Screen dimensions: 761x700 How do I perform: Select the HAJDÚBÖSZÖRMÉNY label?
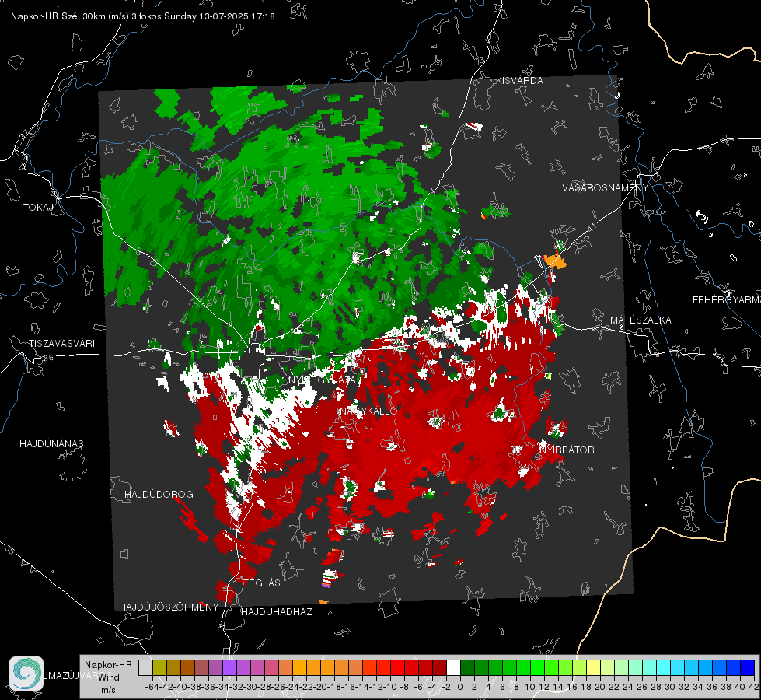[169, 607]
